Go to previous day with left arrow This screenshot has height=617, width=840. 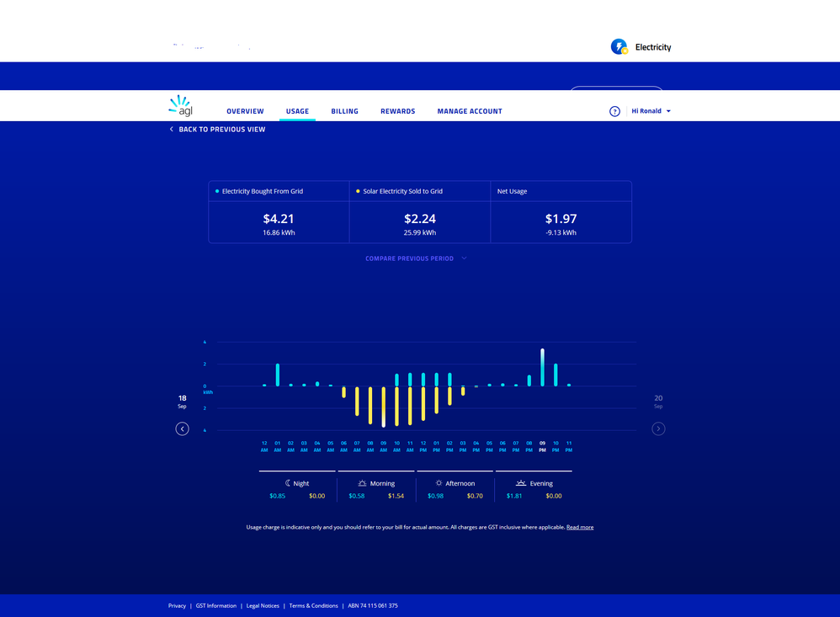pos(182,428)
